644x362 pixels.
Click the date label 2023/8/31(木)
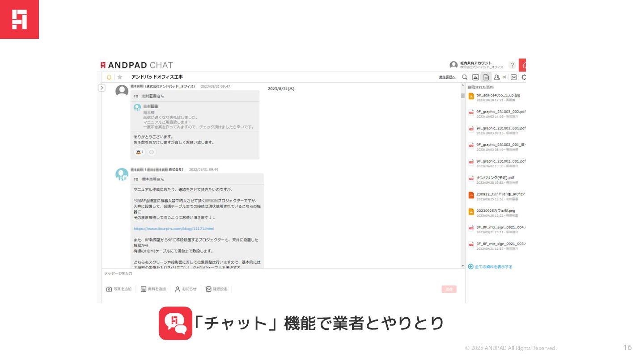281,88
